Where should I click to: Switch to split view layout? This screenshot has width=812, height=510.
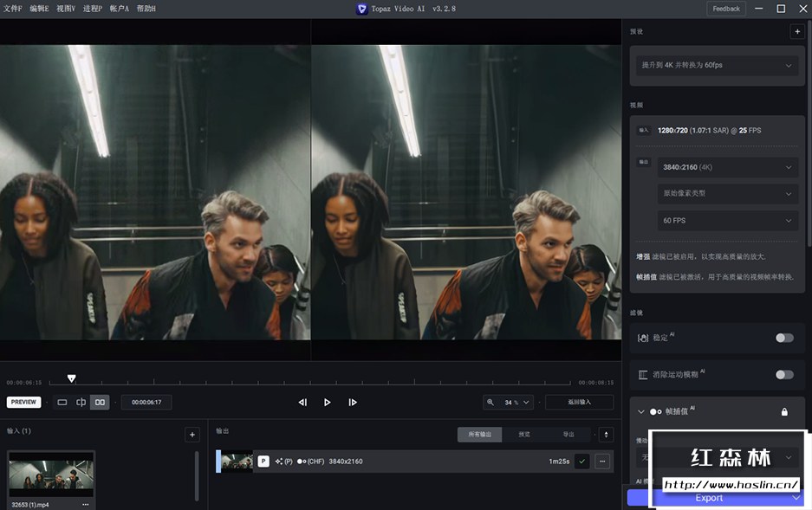click(81, 402)
